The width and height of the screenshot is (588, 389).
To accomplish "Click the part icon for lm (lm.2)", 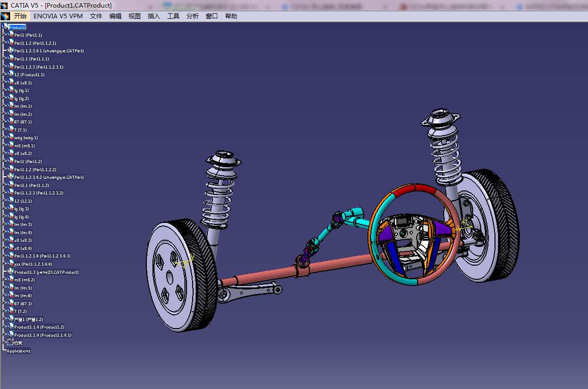I will pos(11,114).
